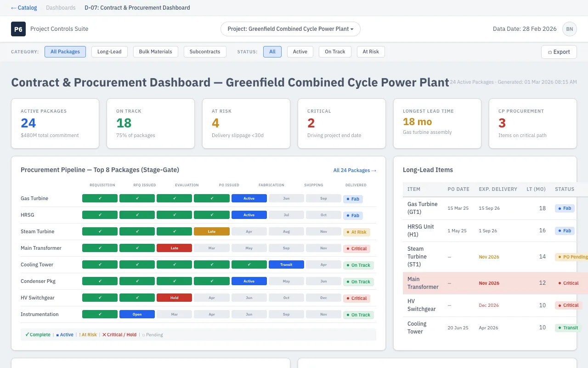Click the Late marker in Steam Turbine PO Issued
Image resolution: width=588 pixels, height=368 pixels.
(x=212, y=231)
